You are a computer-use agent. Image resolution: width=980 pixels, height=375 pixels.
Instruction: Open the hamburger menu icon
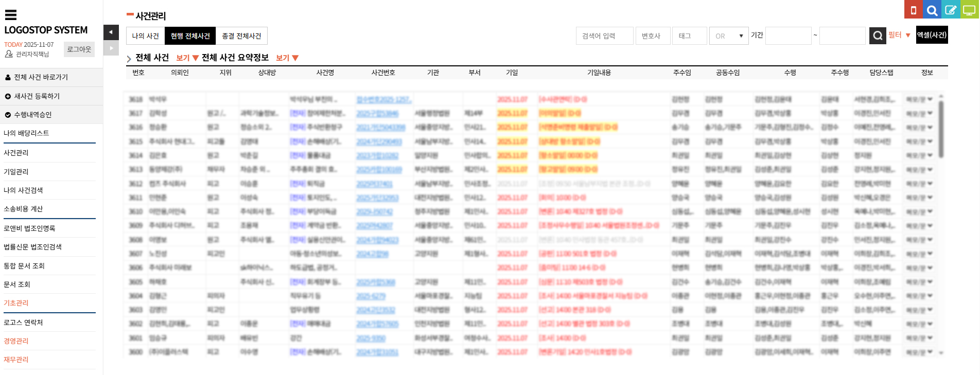[x=11, y=15]
